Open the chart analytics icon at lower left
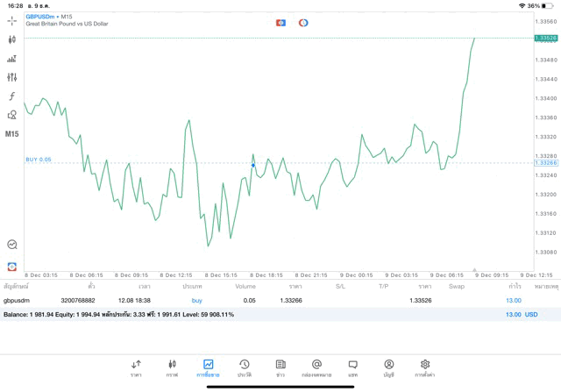 pos(12,245)
